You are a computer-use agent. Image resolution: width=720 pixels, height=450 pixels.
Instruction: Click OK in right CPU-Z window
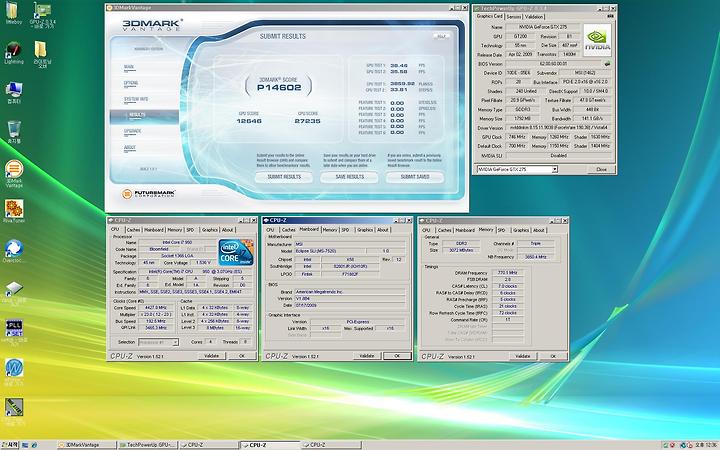tap(553, 356)
